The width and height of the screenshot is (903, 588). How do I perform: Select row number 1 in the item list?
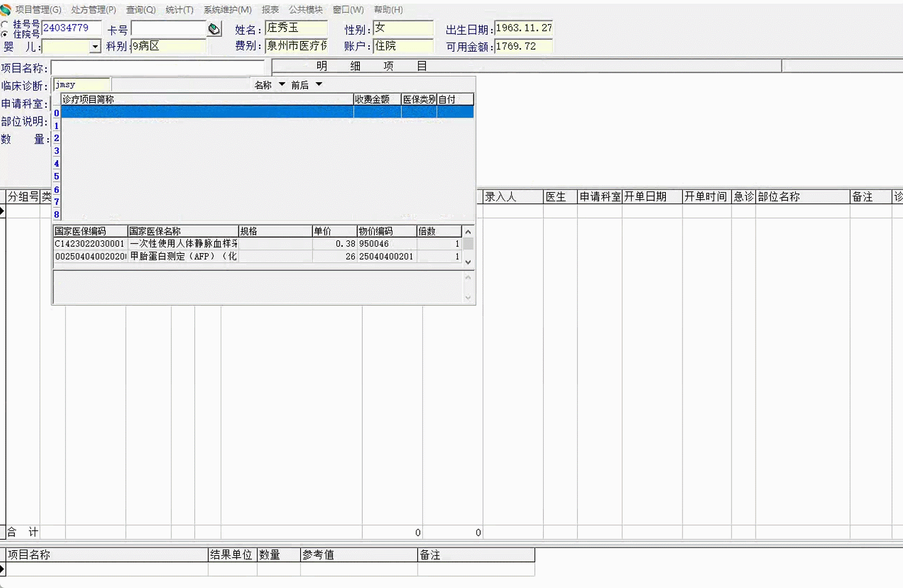[57, 126]
